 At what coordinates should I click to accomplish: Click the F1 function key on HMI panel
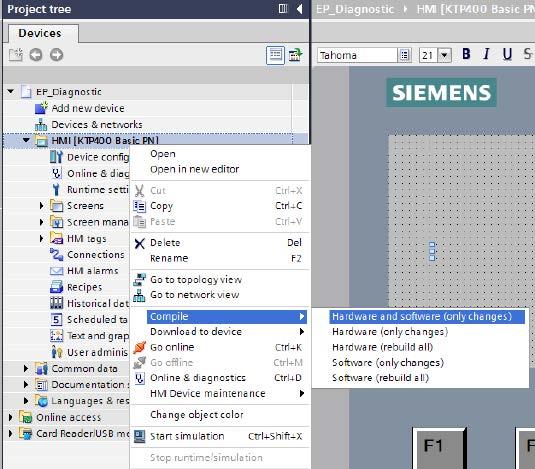(438, 448)
